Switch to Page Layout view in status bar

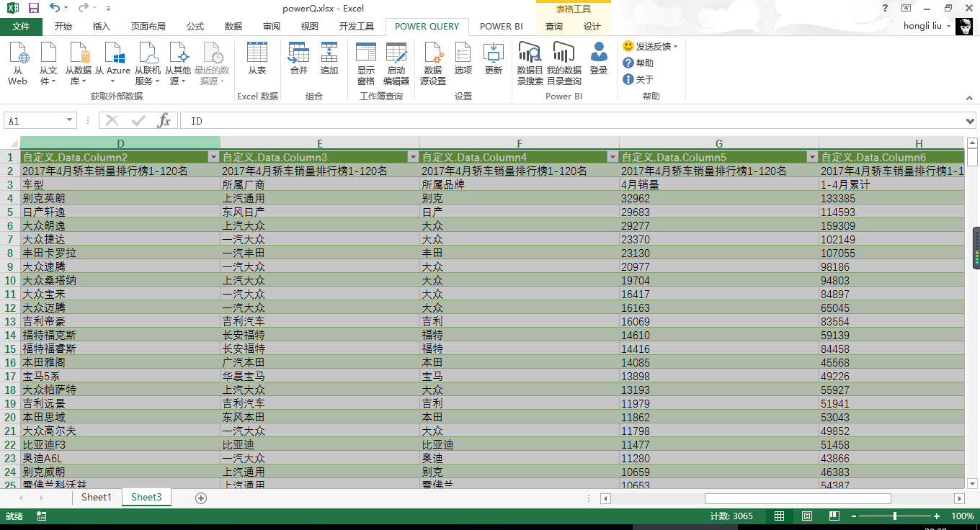tap(807, 516)
